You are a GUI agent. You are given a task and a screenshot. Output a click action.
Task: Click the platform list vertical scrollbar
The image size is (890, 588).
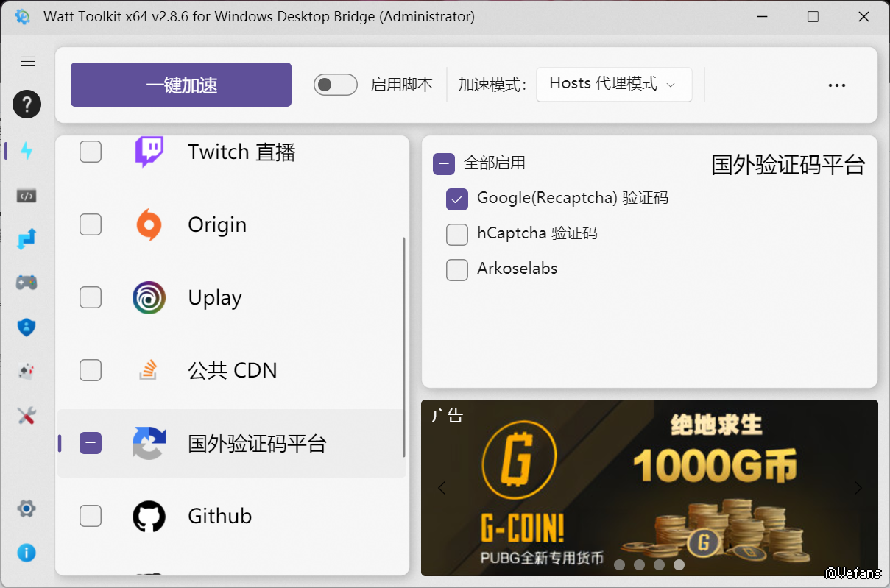403,347
